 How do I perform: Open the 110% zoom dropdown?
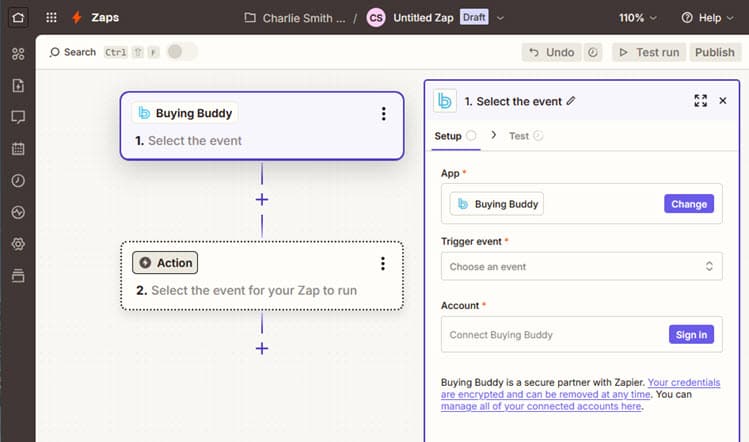[x=638, y=18]
